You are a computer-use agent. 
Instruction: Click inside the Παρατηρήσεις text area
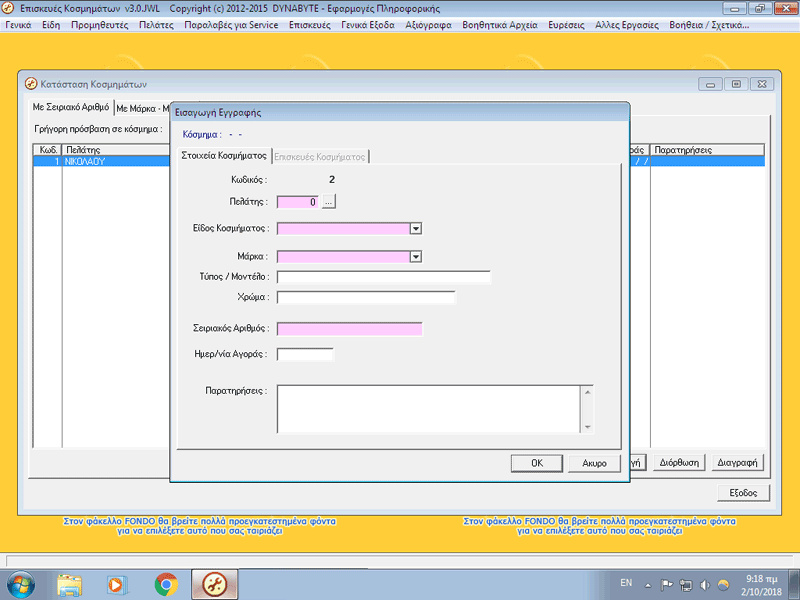click(429, 409)
